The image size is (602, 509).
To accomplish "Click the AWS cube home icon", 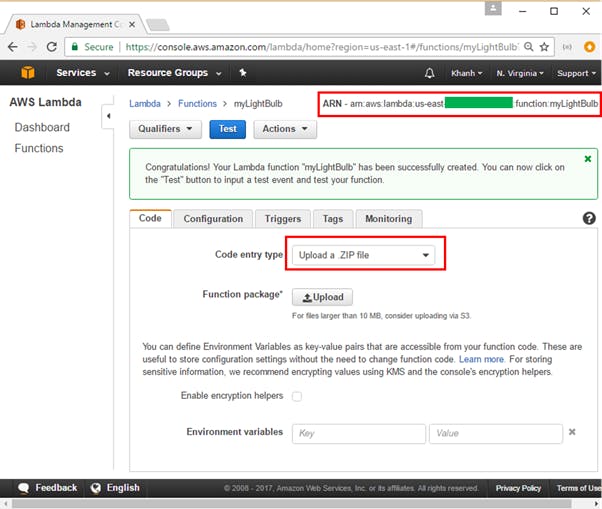I will 28,73.
